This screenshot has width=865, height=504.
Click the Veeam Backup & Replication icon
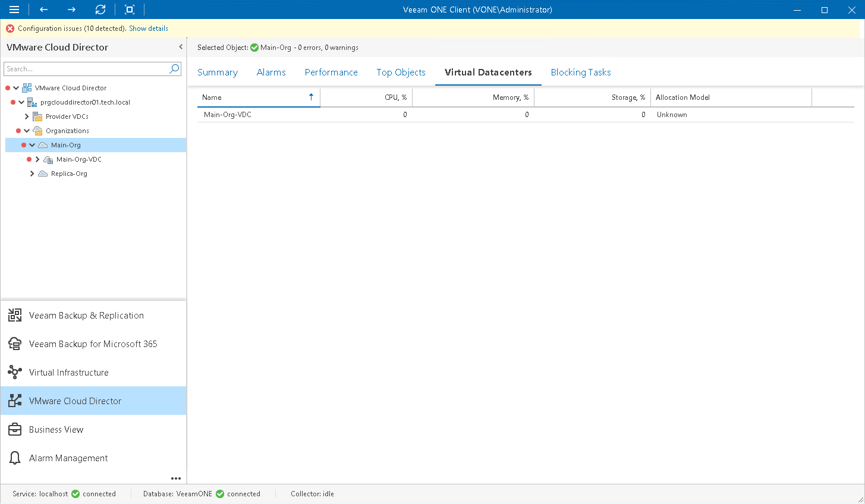[x=15, y=316]
